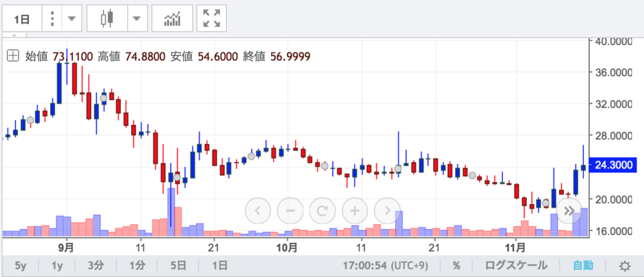Viewport: 644px width, 277px height.
Task: Select the 1y time range
Action: point(57,266)
